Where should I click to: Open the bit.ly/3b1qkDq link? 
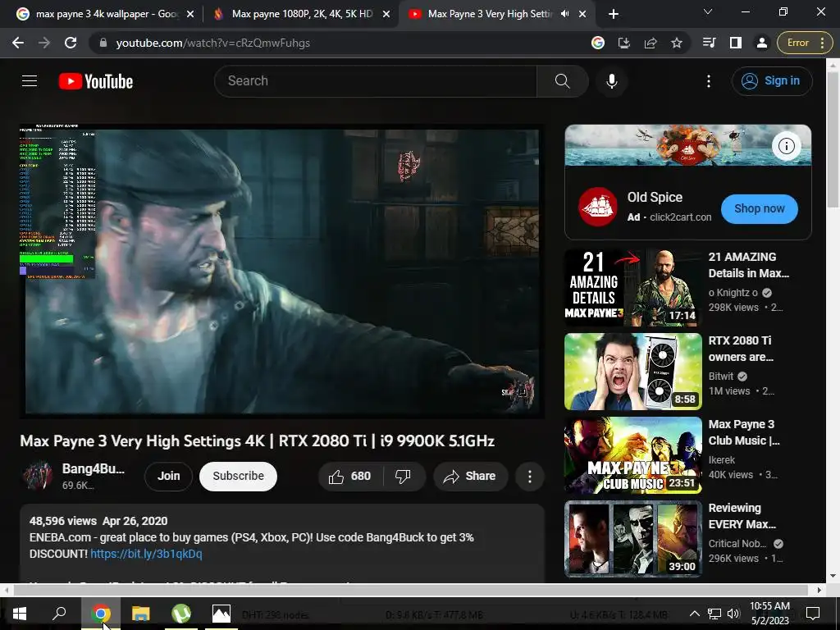pyautogui.click(x=146, y=554)
